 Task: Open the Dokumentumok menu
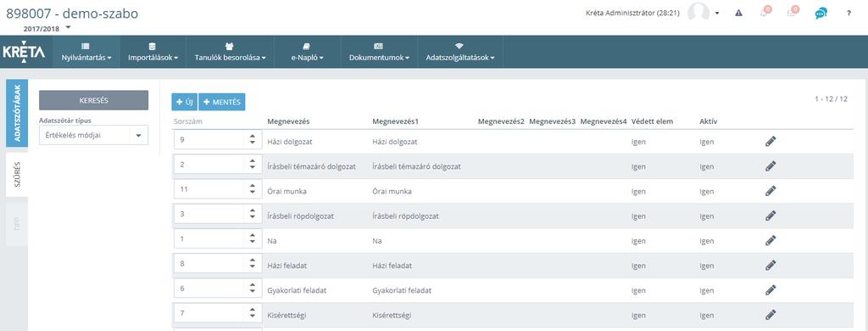379,52
